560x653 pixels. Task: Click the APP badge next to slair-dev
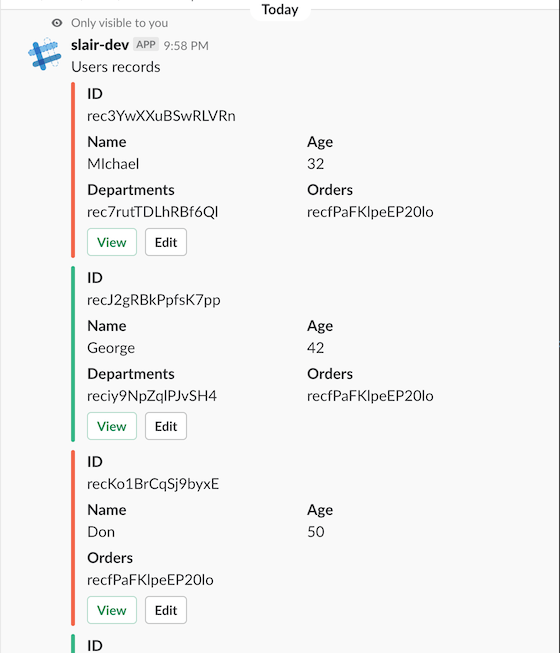pyautogui.click(x=146, y=45)
